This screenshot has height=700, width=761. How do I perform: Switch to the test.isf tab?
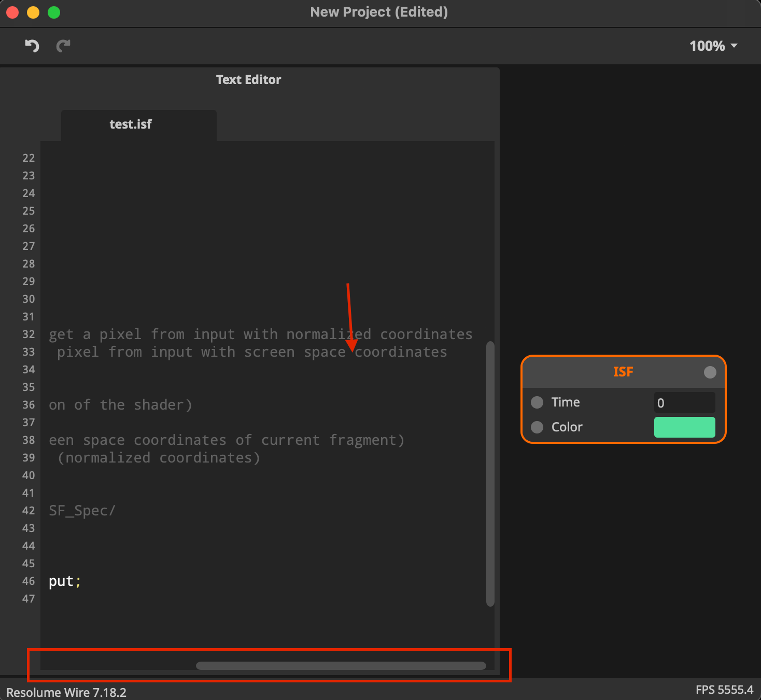click(131, 124)
